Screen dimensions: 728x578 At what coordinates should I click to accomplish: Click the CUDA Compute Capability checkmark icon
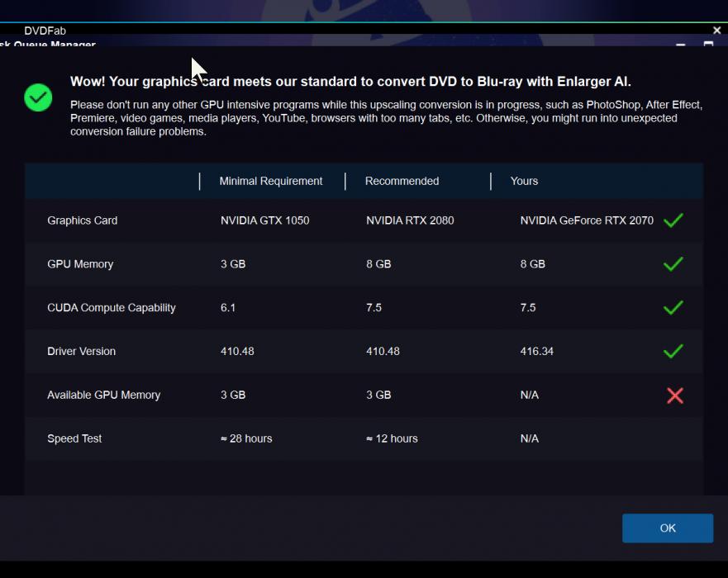tap(673, 307)
